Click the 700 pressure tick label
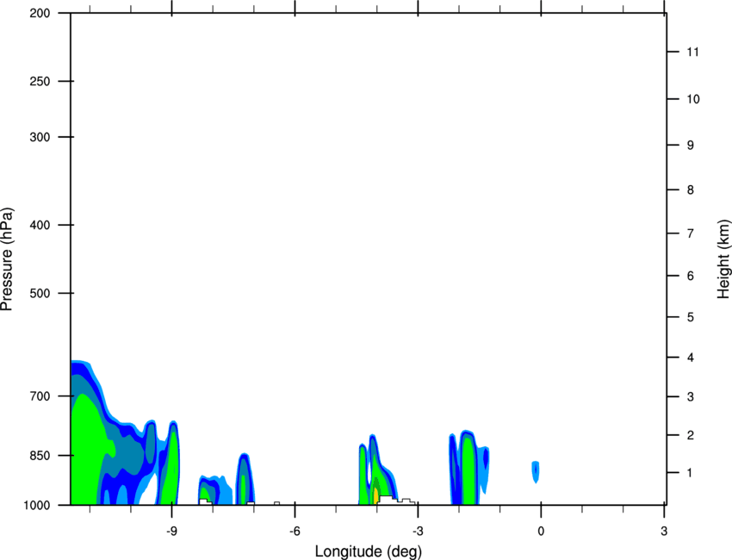 [x=40, y=396]
